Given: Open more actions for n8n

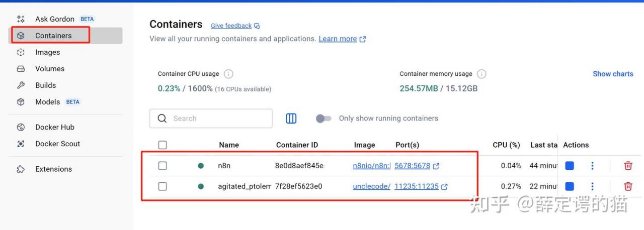Looking at the screenshot, I should 592,166.
